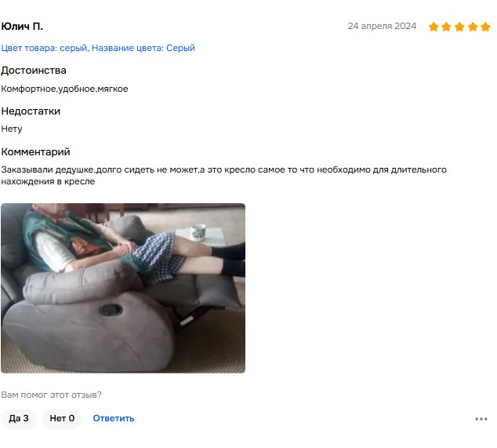Click the second orange rating star
The width and height of the screenshot is (497, 448).
(x=446, y=27)
